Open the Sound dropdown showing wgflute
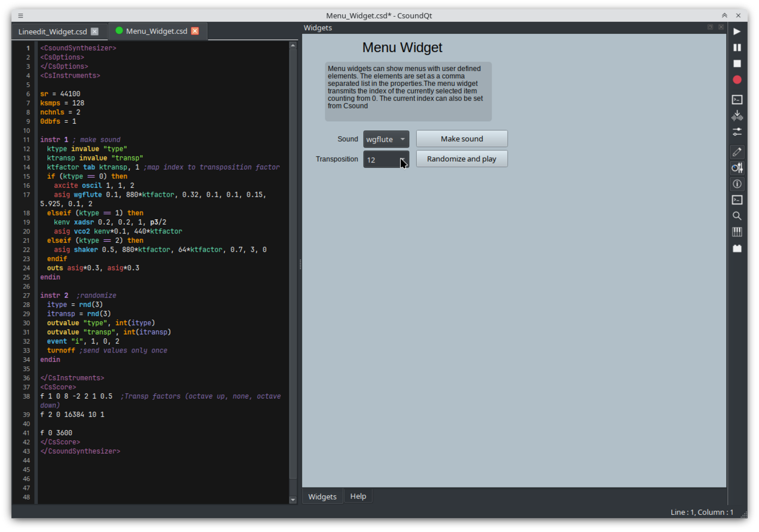Viewport: 759px width, 532px height. point(386,139)
